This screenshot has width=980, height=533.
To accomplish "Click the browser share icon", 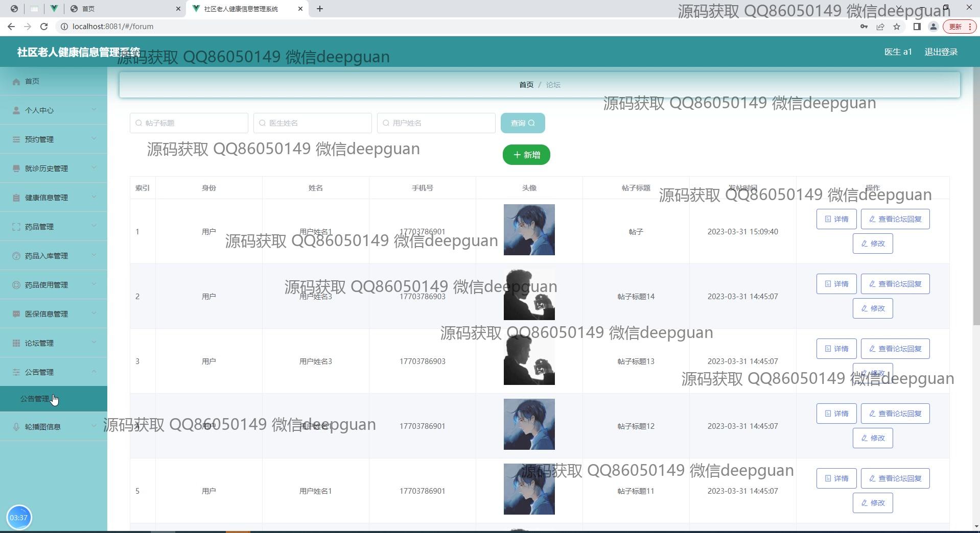I will click(880, 27).
